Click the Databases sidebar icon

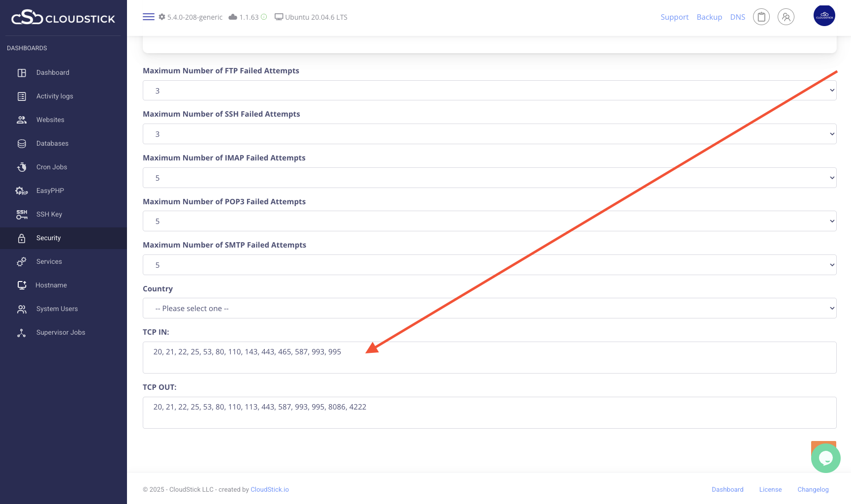[x=22, y=144]
